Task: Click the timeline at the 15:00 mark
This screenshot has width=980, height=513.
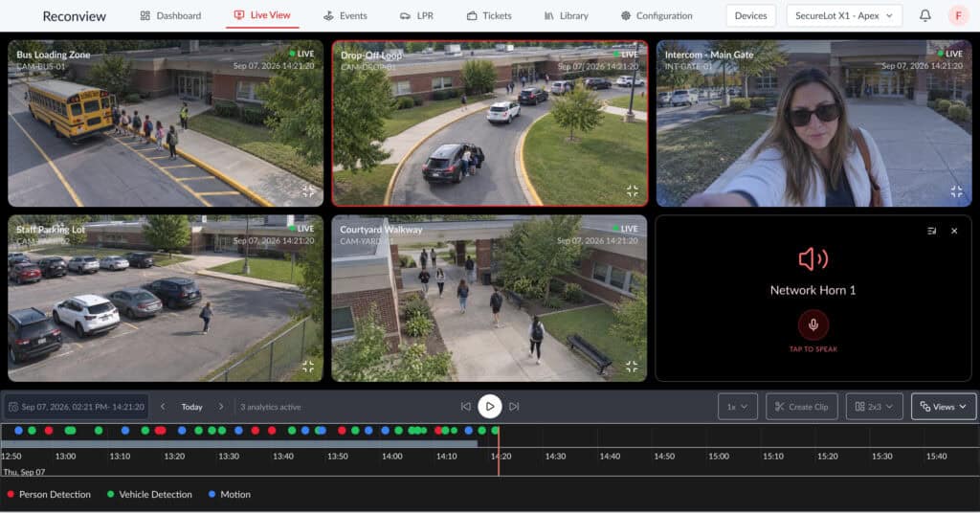Action: click(719, 457)
